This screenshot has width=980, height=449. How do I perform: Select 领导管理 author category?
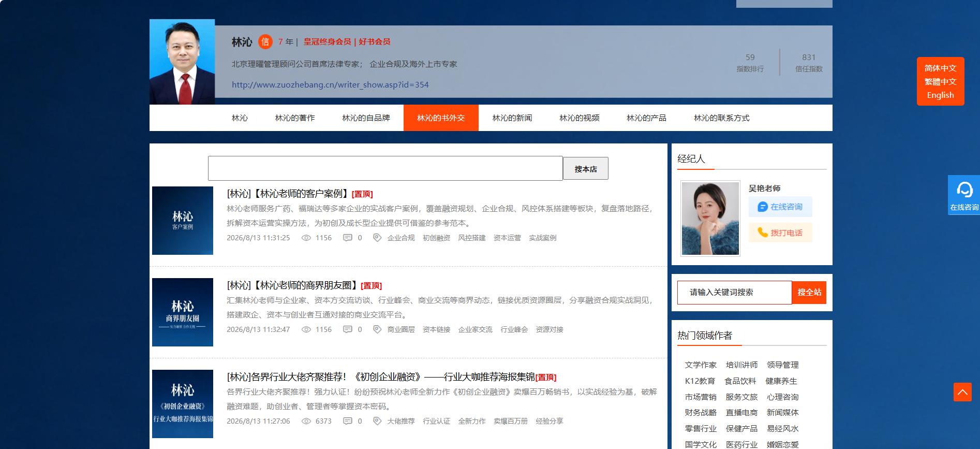[782, 365]
